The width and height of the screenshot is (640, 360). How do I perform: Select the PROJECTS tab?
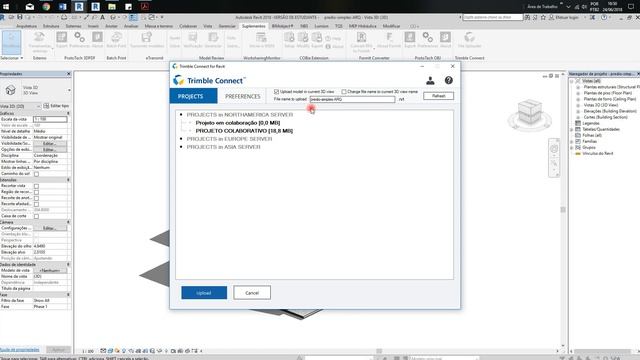pyautogui.click(x=193, y=96)
